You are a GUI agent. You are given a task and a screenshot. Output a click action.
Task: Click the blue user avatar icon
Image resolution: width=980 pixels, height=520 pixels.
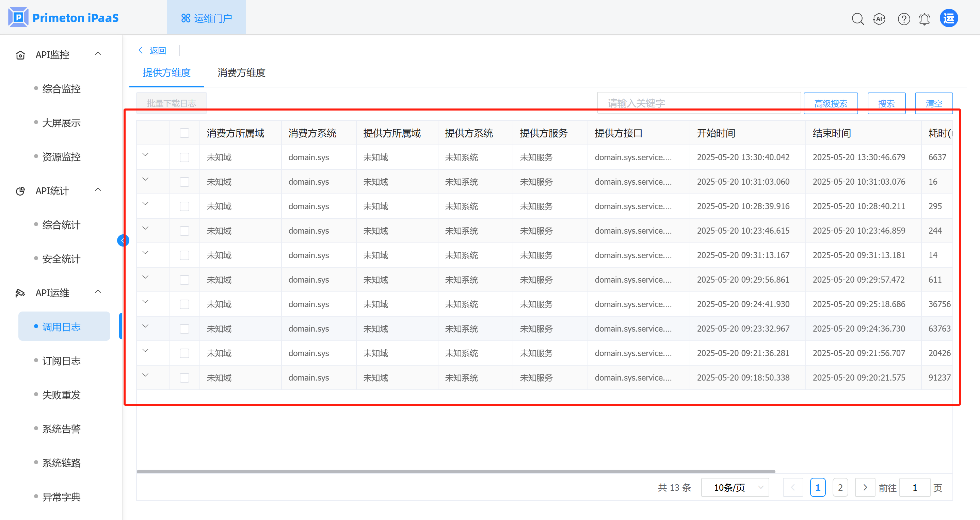[x=948, y=18]
